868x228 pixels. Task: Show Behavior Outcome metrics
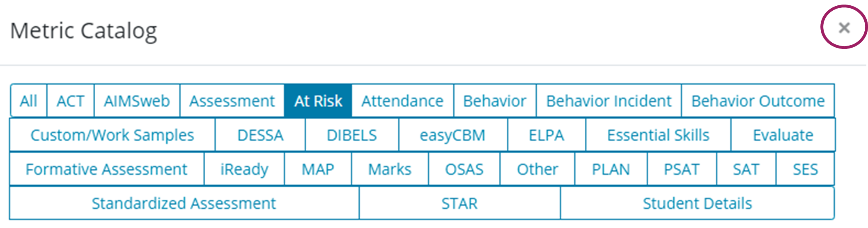point(758,101)
